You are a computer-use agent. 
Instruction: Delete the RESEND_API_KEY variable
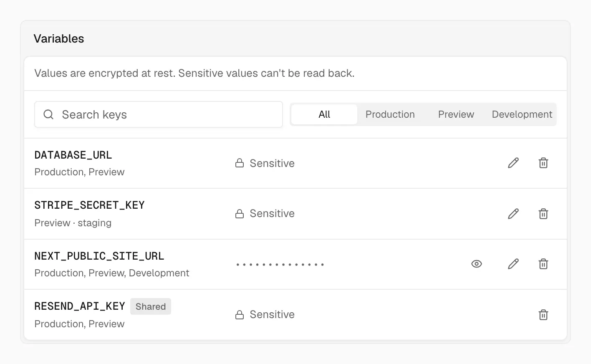[x=543, y=315]
